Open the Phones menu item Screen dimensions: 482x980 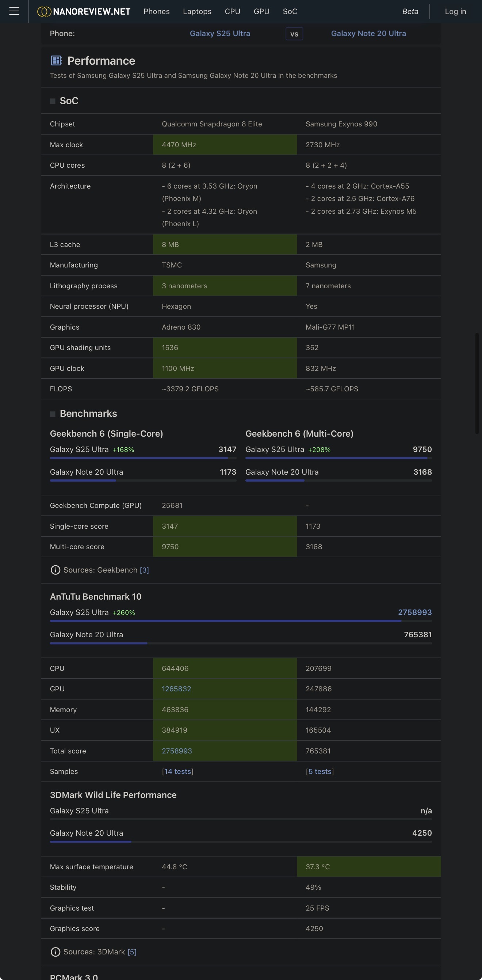156,11
